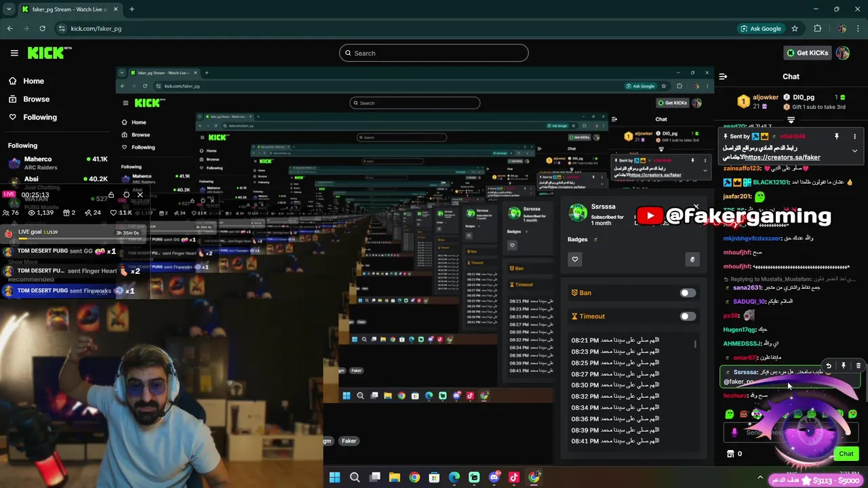Open Discord from the taskbar
Screen dimensions: 868x488
494,477
